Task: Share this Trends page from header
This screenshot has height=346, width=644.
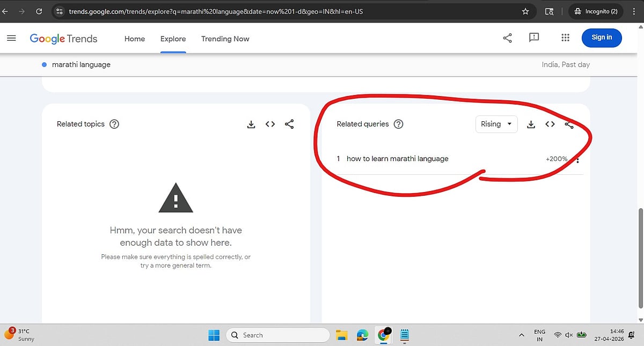Action: click(x=507, y=38)
